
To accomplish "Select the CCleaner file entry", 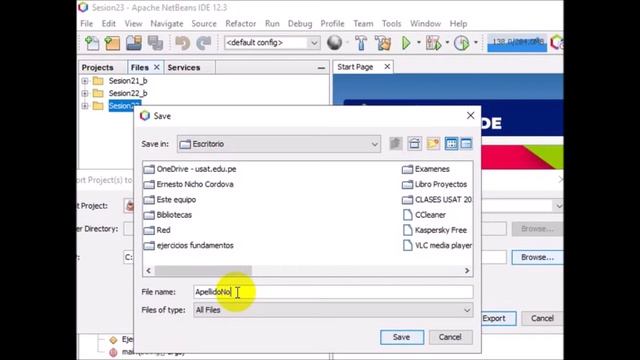I will 424,215.
